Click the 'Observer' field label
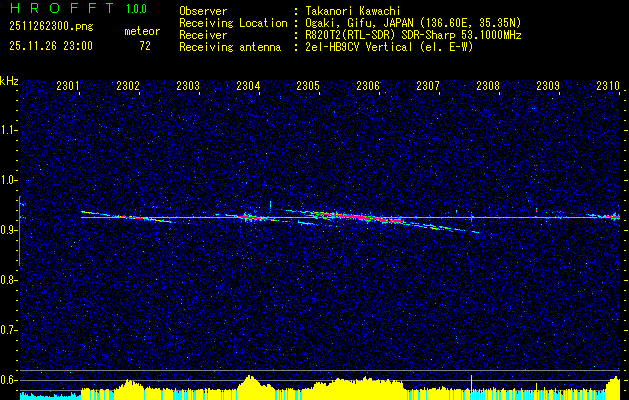The width and height of the screenshot is (629, 400). pos(203,11)
